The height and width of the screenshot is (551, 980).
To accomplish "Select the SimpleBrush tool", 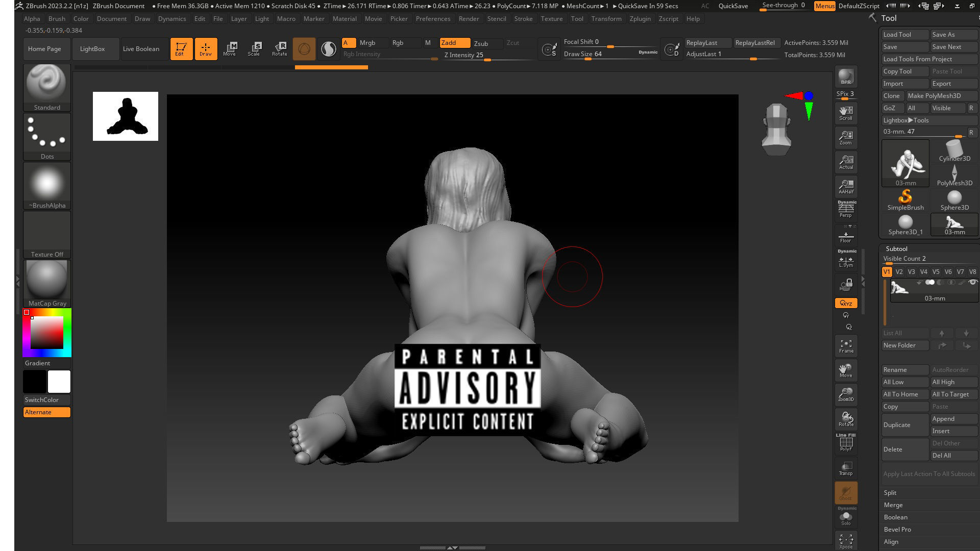I will [905, 200].
